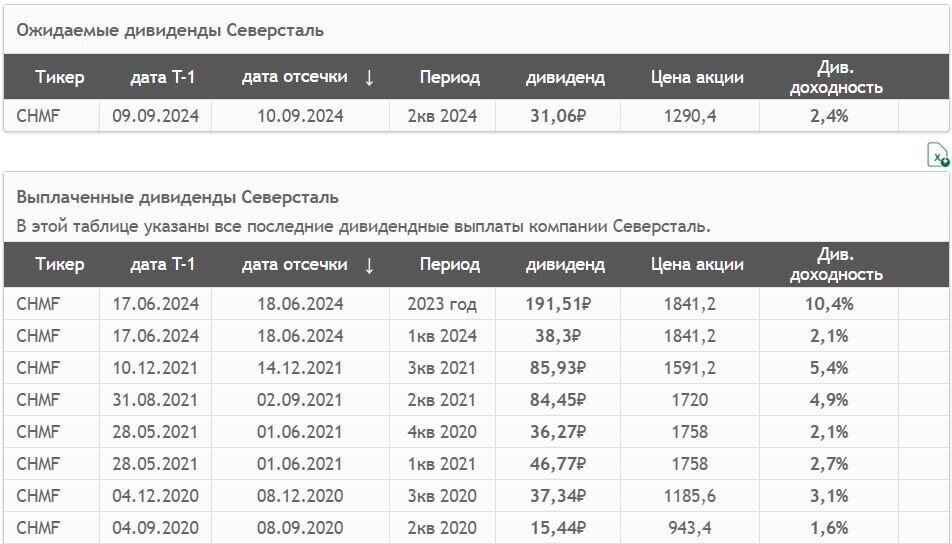Click CHMF ticker in the 2кв 2024 row
952x544 pixels.
(x=38, y=115)
